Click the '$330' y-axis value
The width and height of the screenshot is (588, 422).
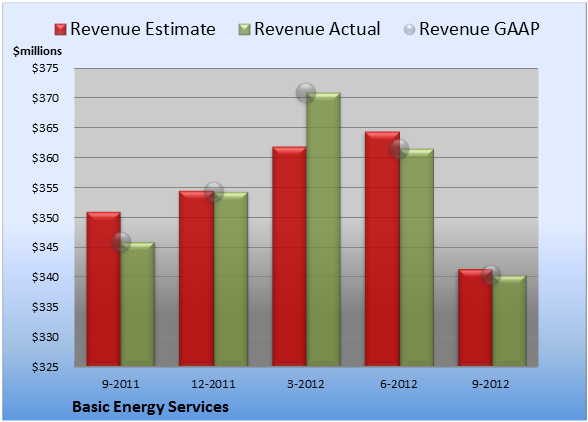[x=45, y=337]
